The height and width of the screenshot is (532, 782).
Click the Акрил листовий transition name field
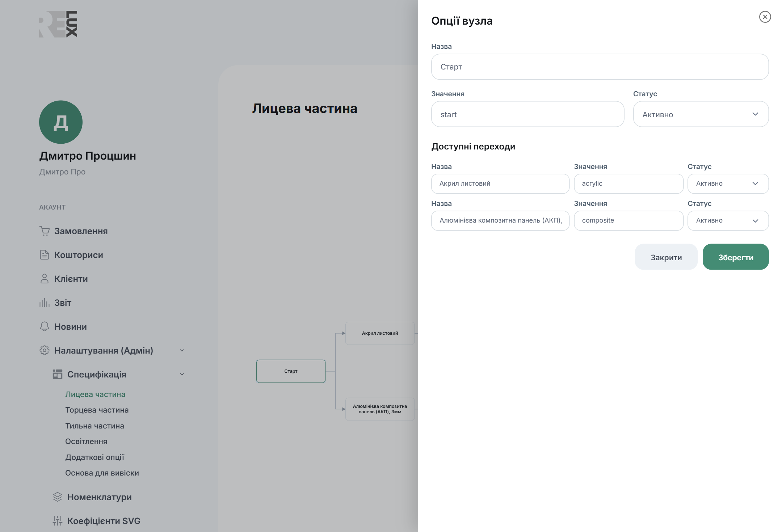pyautogui.click(x=500, y=183)
